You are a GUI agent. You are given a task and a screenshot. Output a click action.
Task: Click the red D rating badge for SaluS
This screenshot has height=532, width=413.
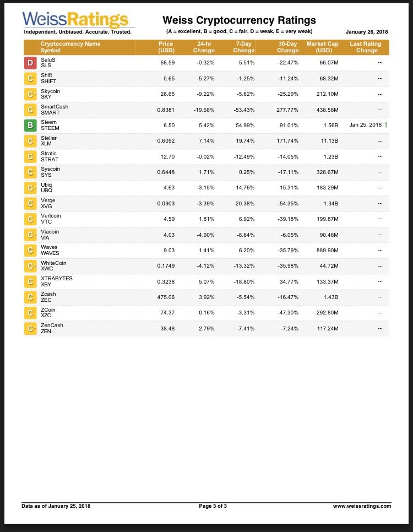30,63
